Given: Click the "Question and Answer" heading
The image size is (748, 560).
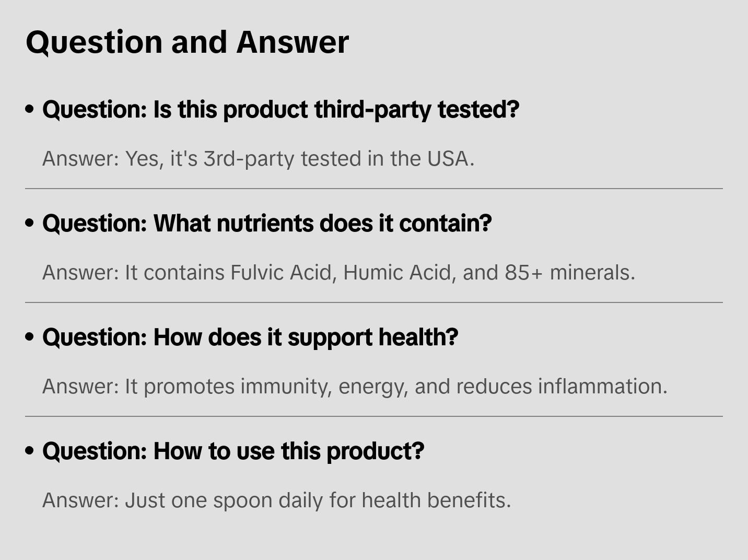Looking at the screenshot, I should tap(187, 42).
